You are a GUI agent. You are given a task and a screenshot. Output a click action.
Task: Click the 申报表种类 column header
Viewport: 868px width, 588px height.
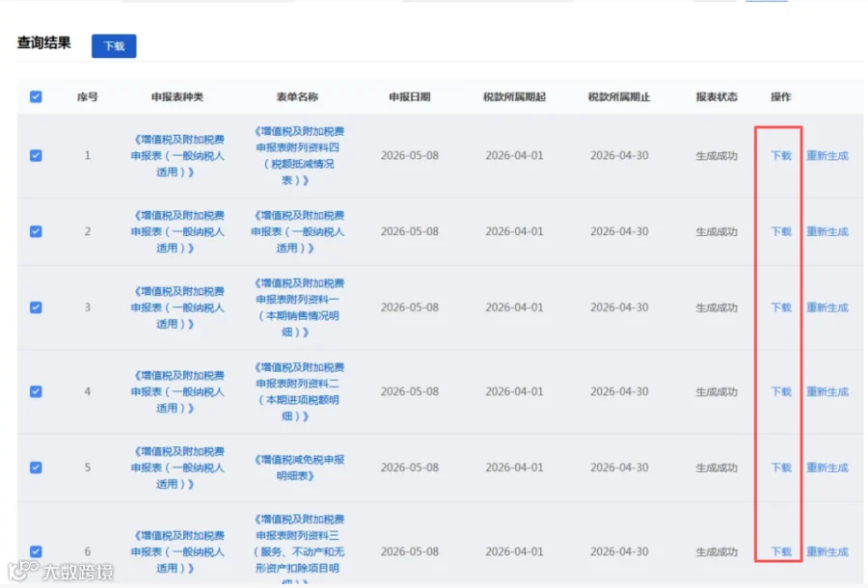click(x=177, y=96)
